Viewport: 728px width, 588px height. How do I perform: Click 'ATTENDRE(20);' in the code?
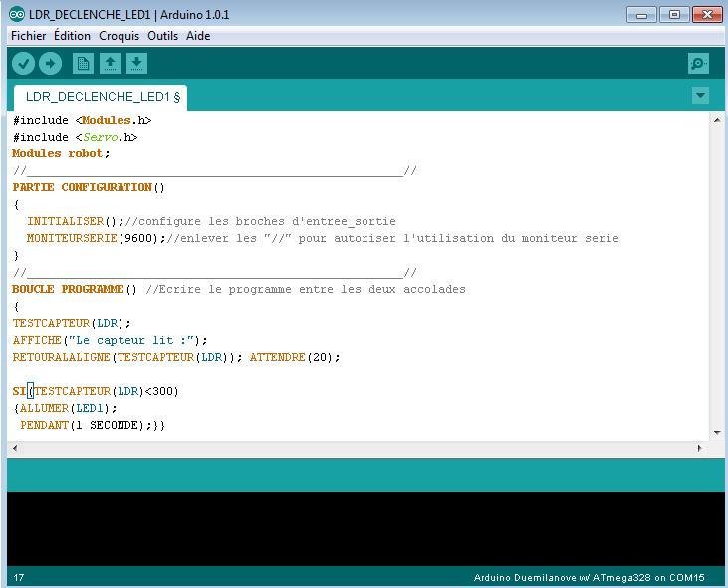(x=295, y=357)
